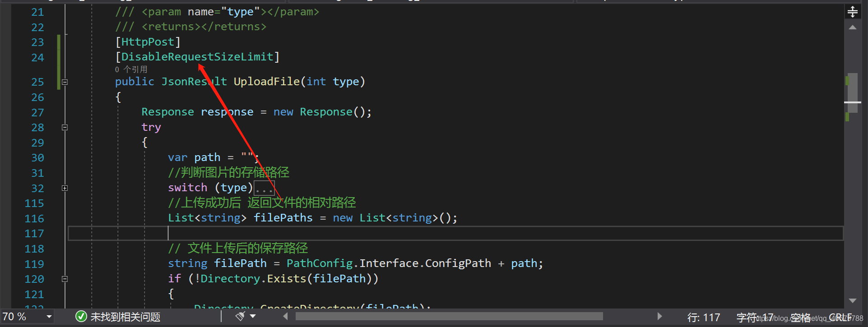Viewport: 868px width, 327px height.
Task: Click the vertical scrollbar down arrow
Action: (x=852, y=300)
